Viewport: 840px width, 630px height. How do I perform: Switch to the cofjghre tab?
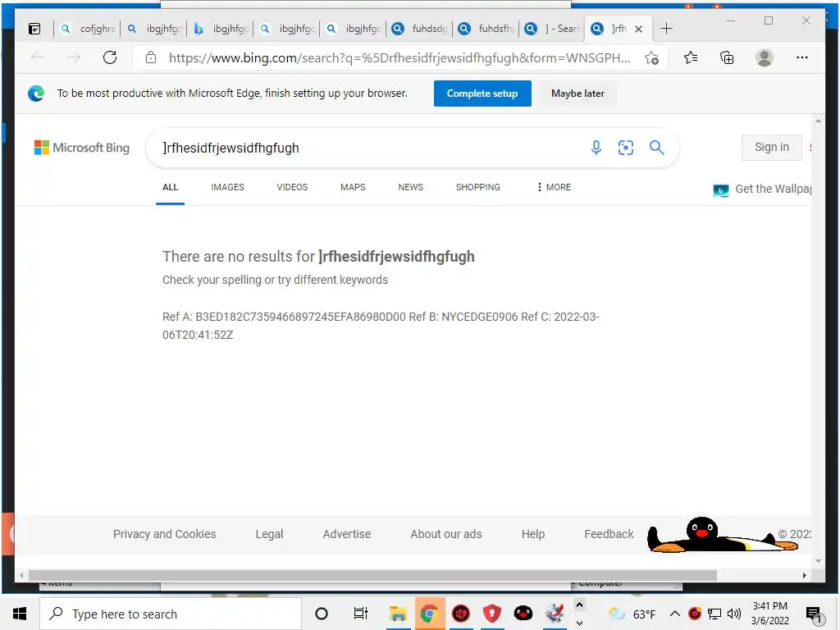click(x=89, y=29)
